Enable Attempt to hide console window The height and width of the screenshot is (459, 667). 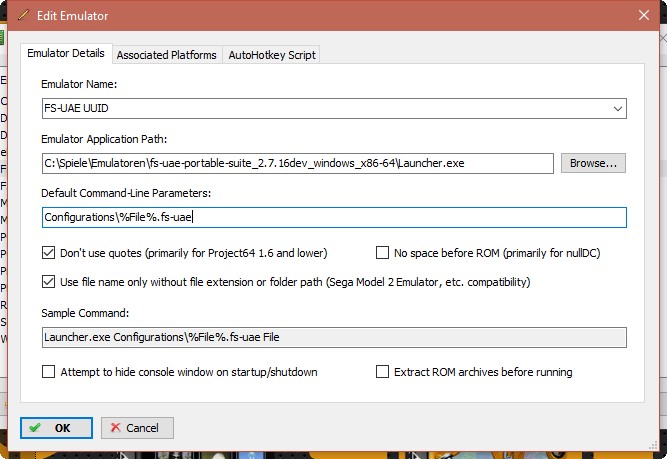(49, 372)
